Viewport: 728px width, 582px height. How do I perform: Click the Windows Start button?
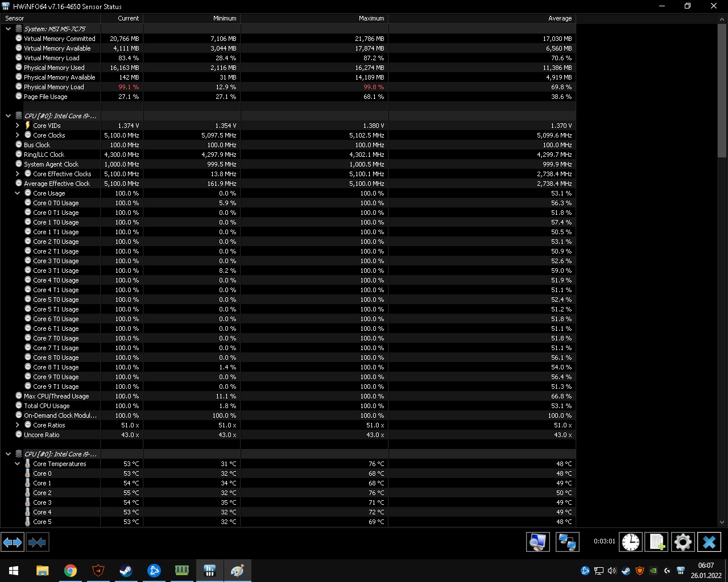pyautogui.click(x=14, y=571)
